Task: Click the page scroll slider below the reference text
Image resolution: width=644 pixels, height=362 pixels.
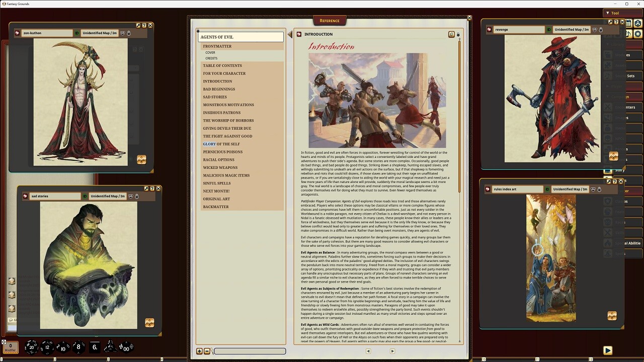Action: click(249, 351)
